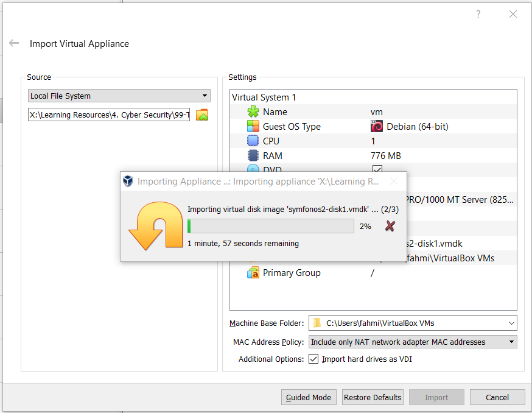Image resolution: width=532 pixels, height=413 pixels.
Task: Expand the Machine Base Folder dropdown
Action: 413,323
